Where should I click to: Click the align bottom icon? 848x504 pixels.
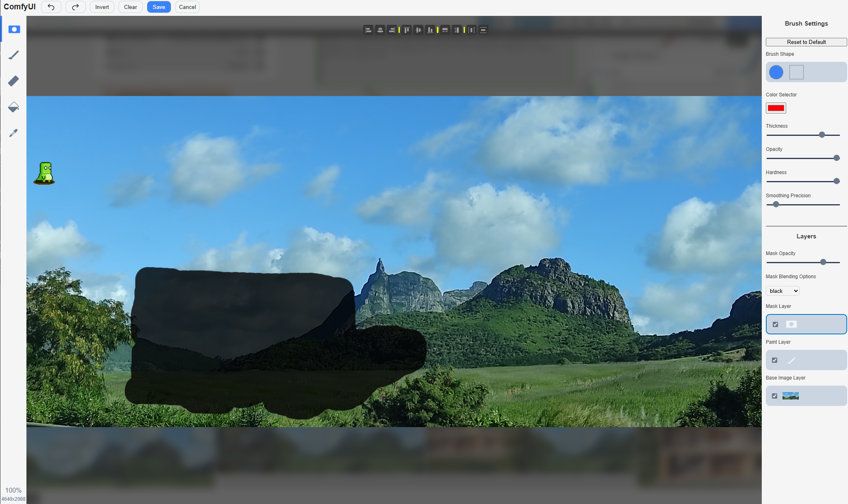click(x=430, y=30)
